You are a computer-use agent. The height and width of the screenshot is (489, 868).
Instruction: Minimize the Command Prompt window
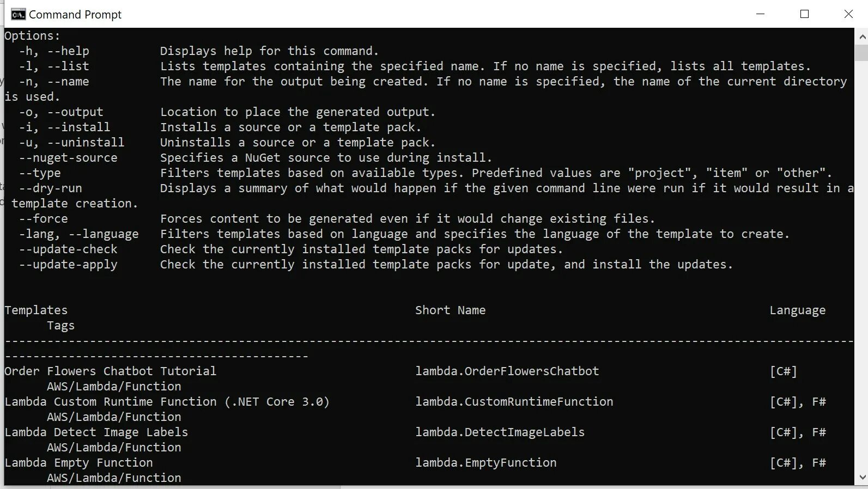click(761, 14)
